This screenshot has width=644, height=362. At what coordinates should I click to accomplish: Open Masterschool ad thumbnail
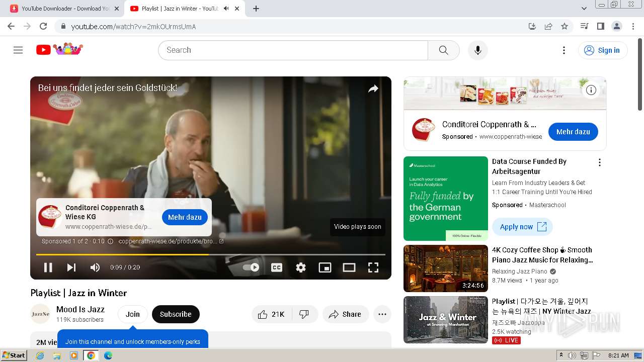(x=446, y=199)
